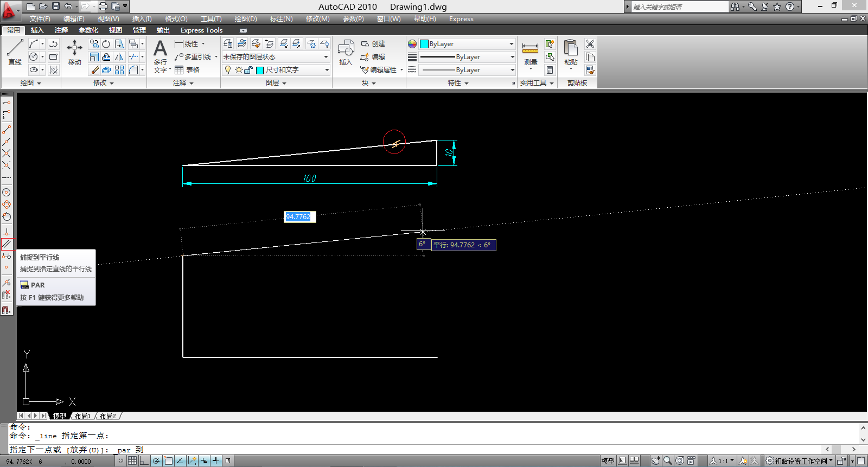Toggle Snap mode in status bar
This screenshot has width=868, height=467.
(120, 461)
